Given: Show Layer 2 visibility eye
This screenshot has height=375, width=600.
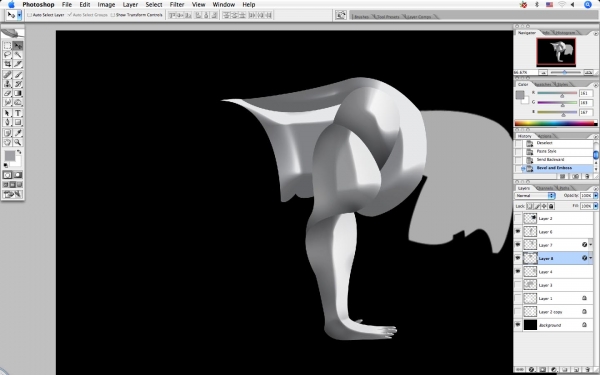Looking at the screenshot, I should [518, 218].
